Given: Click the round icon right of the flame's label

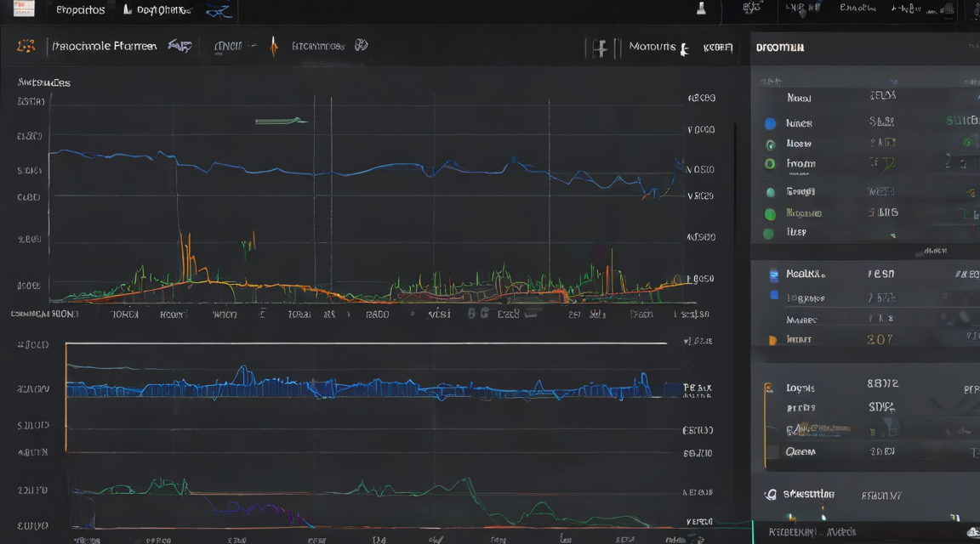Looking at the screenshot, I should point(362,45).
